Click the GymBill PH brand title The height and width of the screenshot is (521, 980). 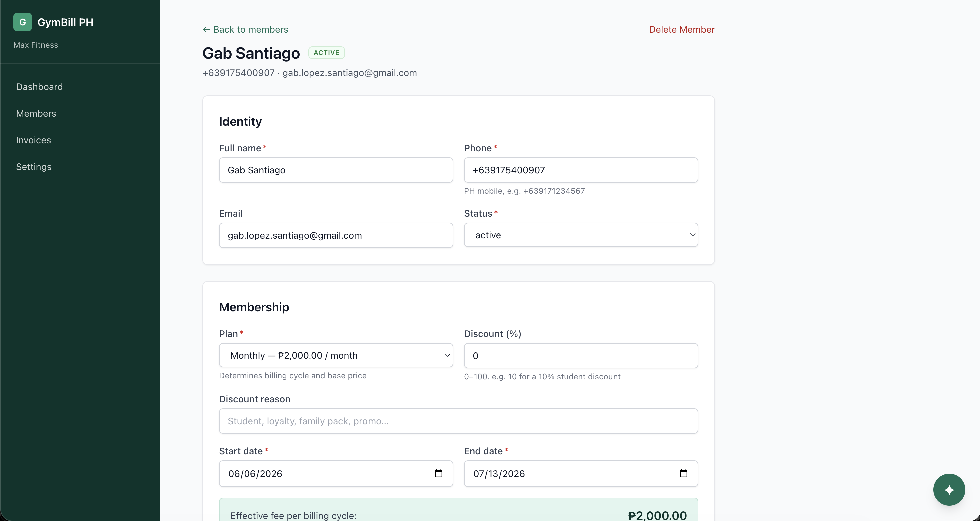[65, 22]
